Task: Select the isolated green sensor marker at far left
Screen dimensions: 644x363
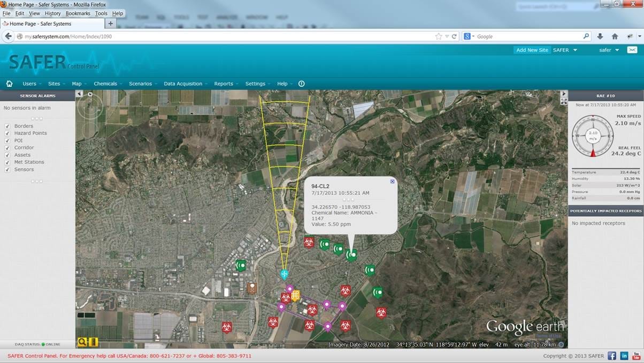Action: click(241, 264)
